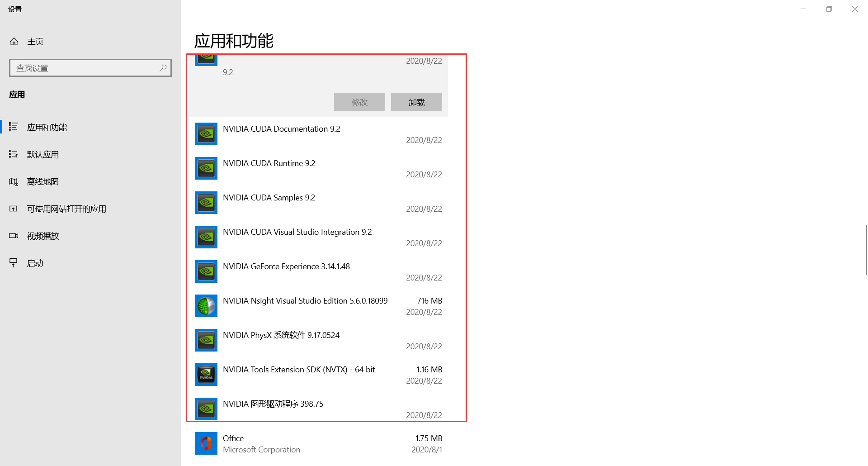Close the Settings window
The width and height of the screenshot is (868, 466).
coord(855,9)
